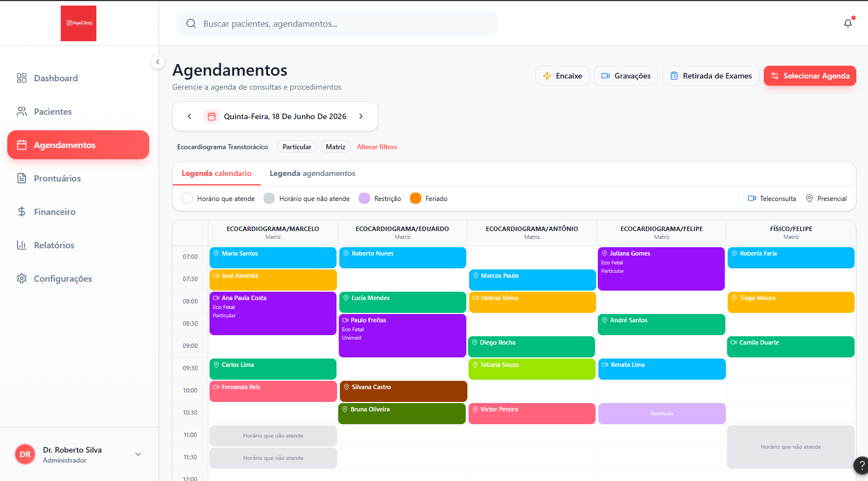Click ECOCARDIOGRAMA/MARCELO column header
This screenshot has height=481, width=868.
273,233
